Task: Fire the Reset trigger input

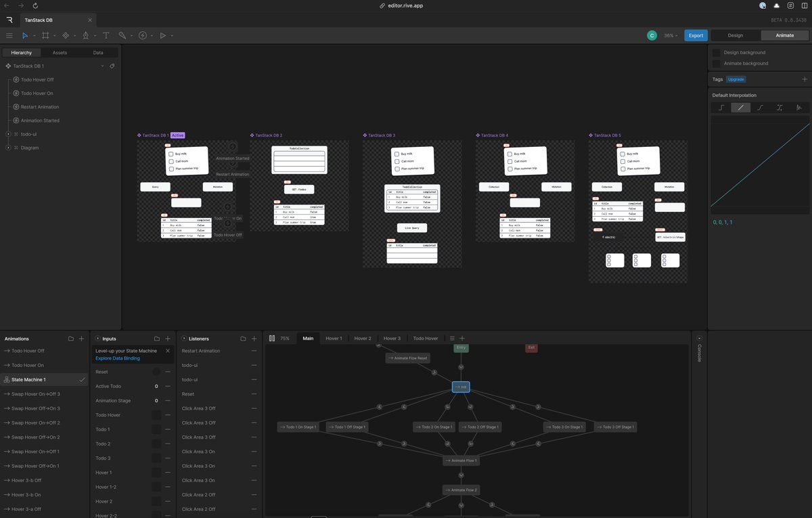Action: [x=156, y=372]
